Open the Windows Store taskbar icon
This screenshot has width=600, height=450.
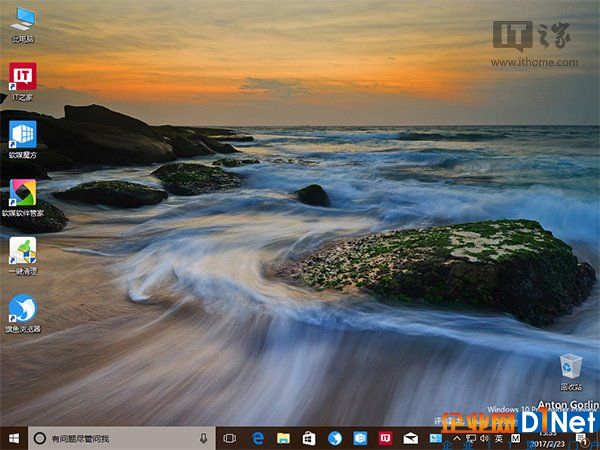click(309, 439)
